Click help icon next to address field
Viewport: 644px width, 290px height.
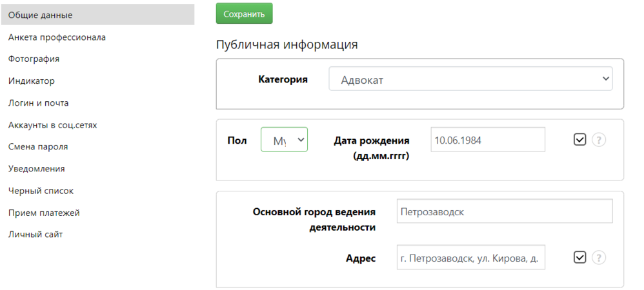[x=599, y=258]
